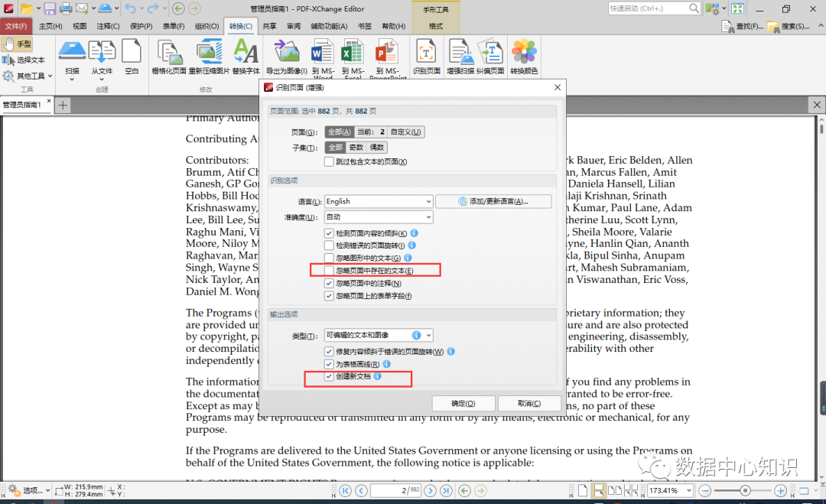The height and width of the screenshot is (504, 826).
Task: Convert document to MS Excel
Action: pos(353,58)
